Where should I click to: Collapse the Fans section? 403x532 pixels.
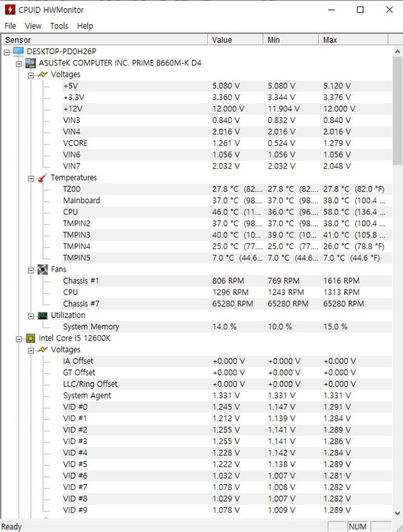(31, 270)
